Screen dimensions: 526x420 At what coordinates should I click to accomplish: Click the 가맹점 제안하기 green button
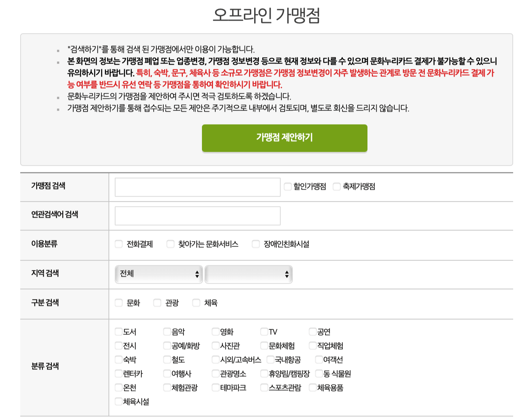click(x=284, y=138)
